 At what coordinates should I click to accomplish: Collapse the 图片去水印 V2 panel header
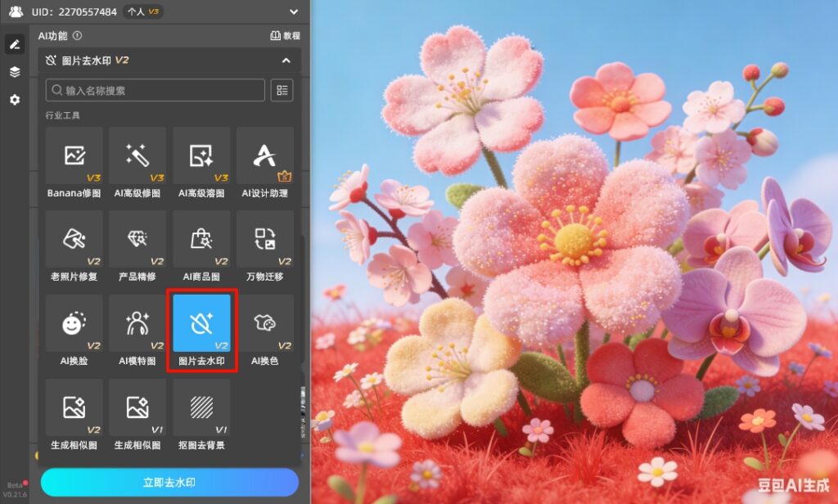coord(286,61)
